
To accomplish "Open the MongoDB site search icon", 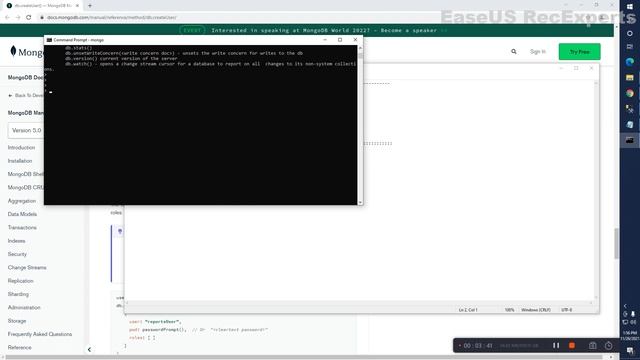I will tap(514, 51).
